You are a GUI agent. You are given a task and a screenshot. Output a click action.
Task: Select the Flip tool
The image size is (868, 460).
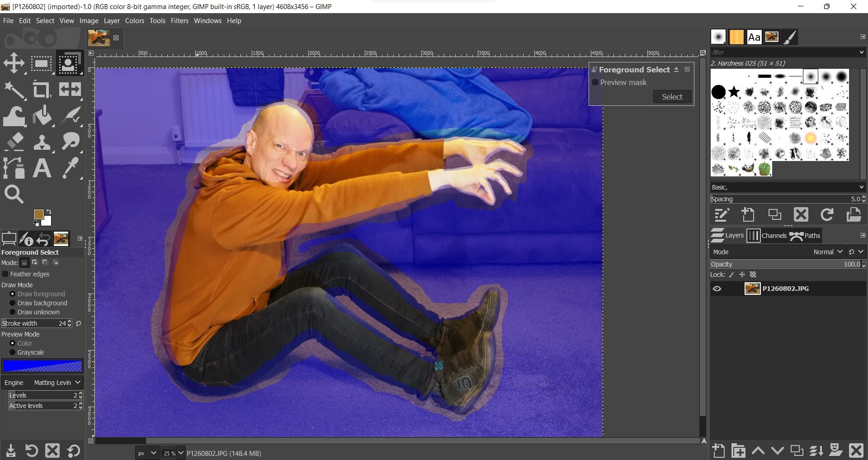click(x=70, y=90)
